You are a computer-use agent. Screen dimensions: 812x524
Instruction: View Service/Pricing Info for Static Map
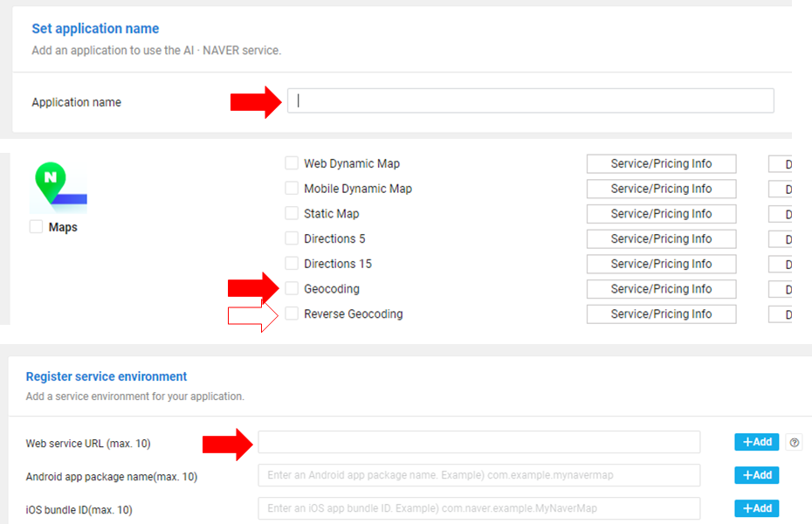click(661, 214)
